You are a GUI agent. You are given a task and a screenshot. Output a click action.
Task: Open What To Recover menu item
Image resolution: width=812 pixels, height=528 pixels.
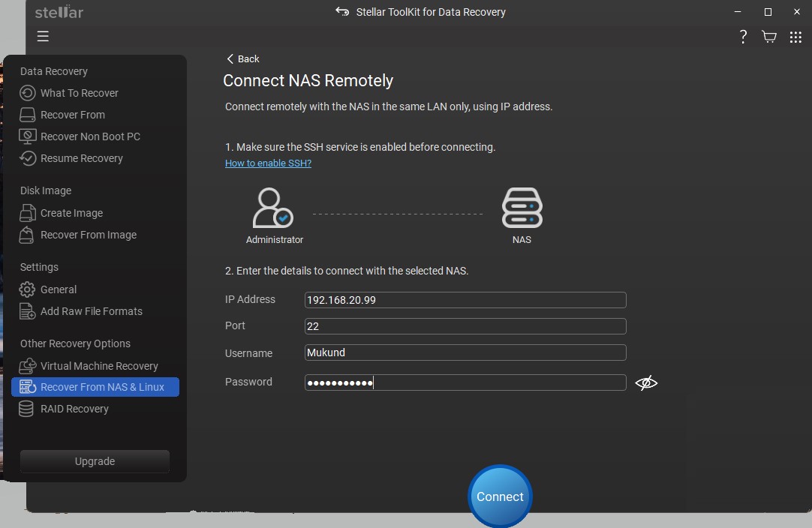79,93
